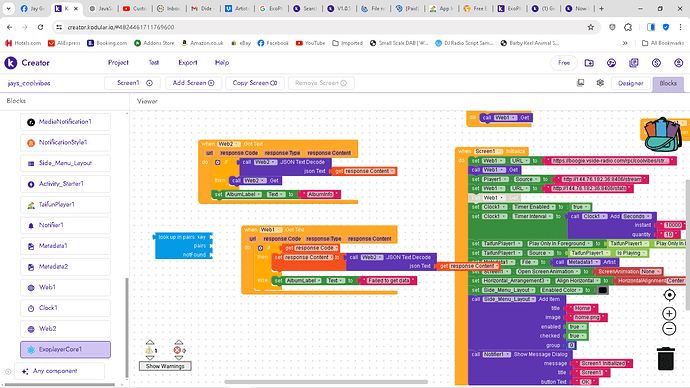
Task: Click black Enabled Color swatch block
Action: 602,290
